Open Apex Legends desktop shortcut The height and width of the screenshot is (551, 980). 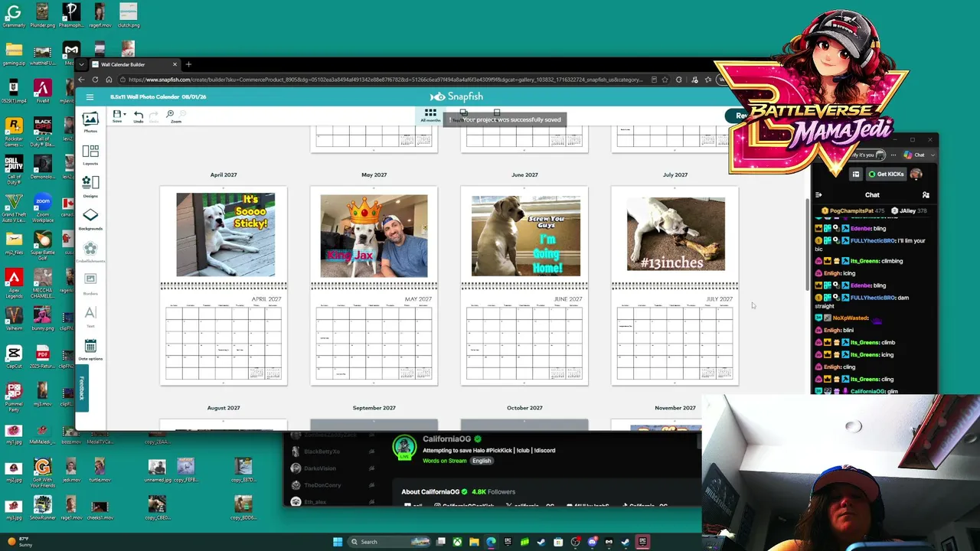coord(14,283)
